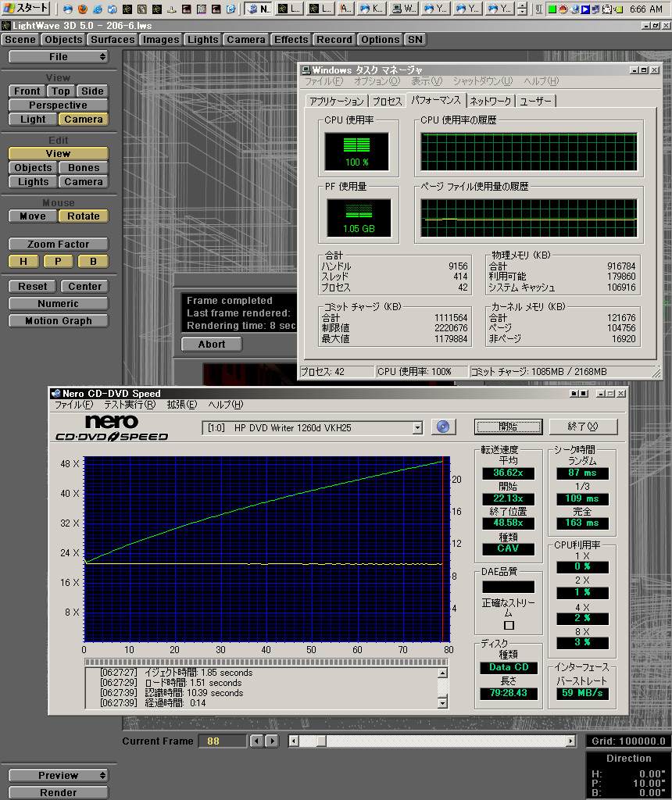
Task: Click the Nero CD-DVD Speed title bar icon
Action: (55, 393)
